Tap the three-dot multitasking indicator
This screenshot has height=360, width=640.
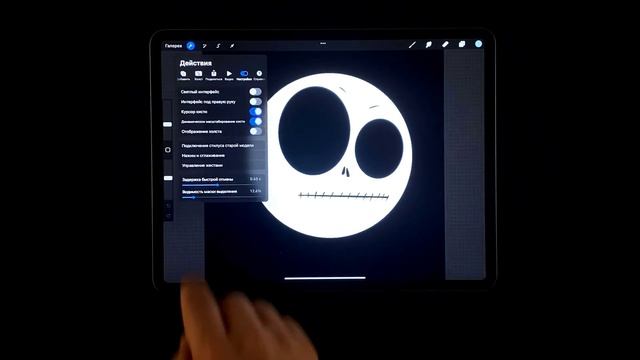point(323,43)
